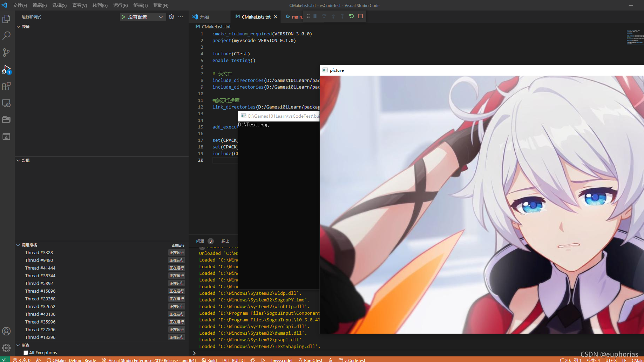The height and width of the screenshot is (362, 644).
Task: Pause the debug session
Action: tap(315, 16)
